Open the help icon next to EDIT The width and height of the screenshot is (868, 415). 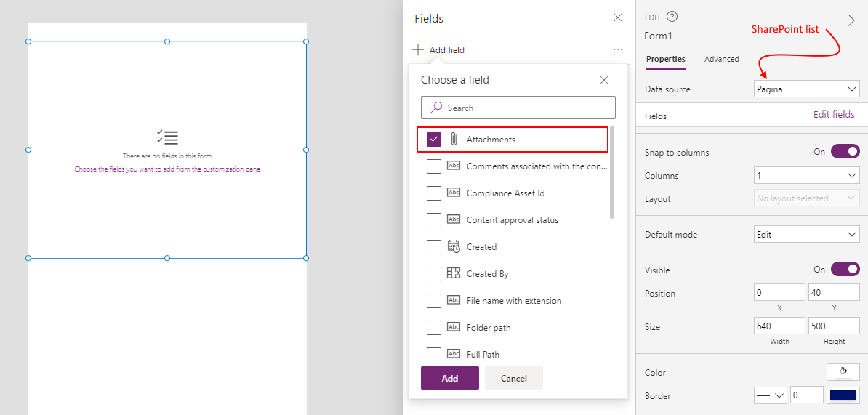click(672, 17)
